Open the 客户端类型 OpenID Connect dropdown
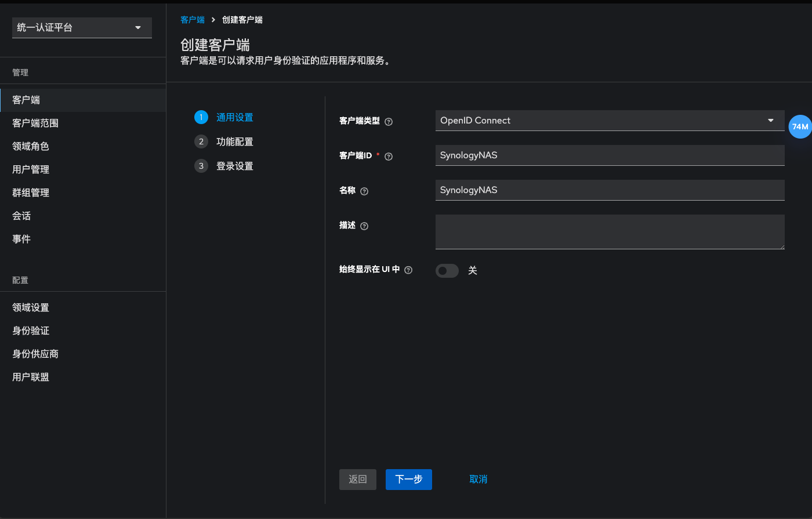 (x=609, y=121)
